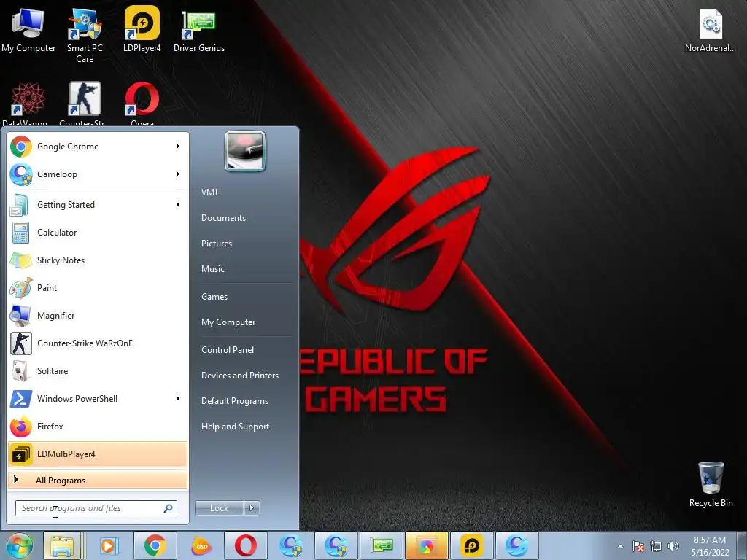Select the DataWagon desktop shortcut

coord(27,102)
